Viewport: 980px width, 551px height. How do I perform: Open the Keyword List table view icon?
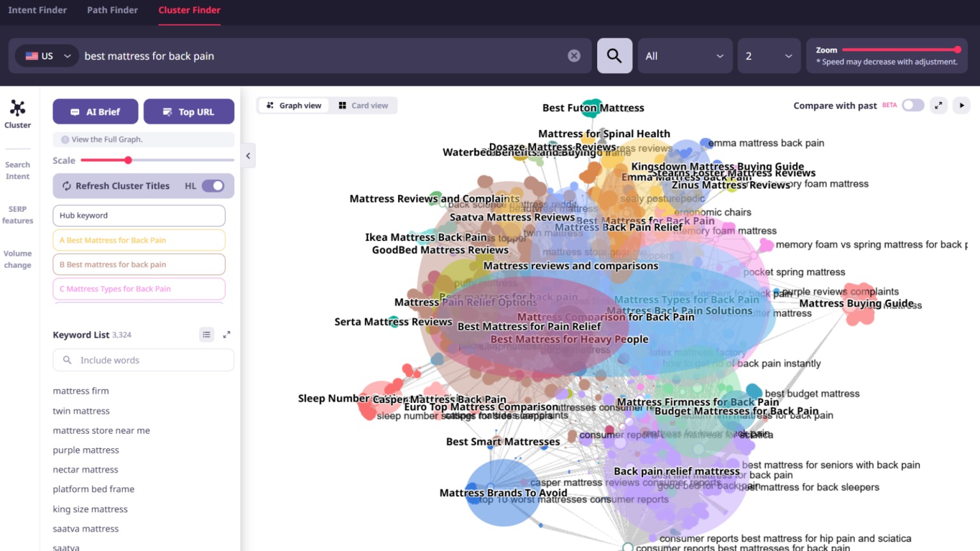[206, 334]
